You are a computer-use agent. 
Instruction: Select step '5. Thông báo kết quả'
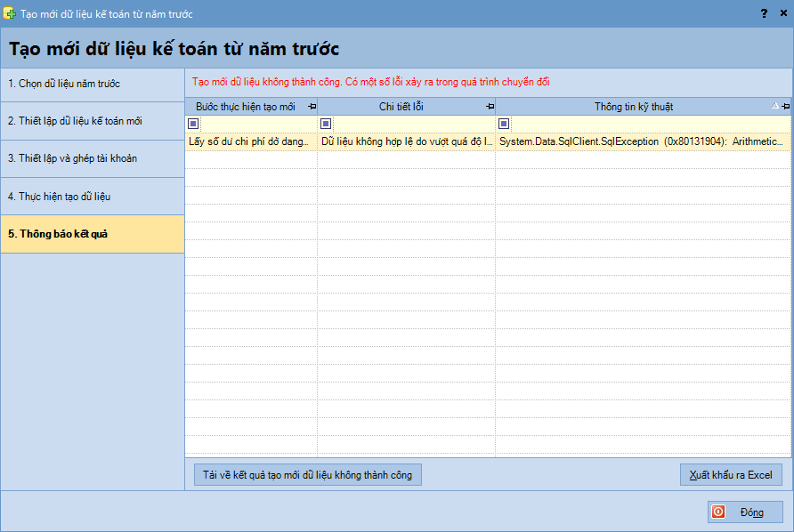[93, 234]
